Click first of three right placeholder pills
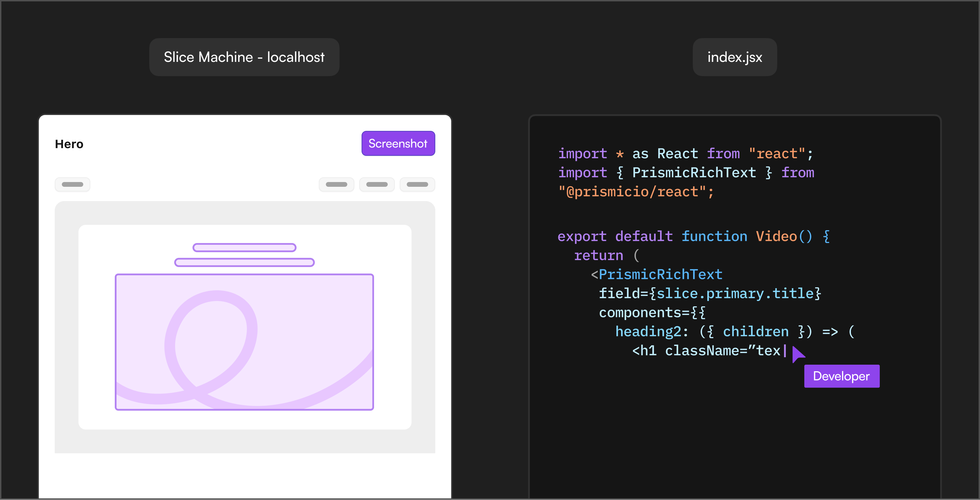This screenshot has height=500, width=980. pos(336,184)
